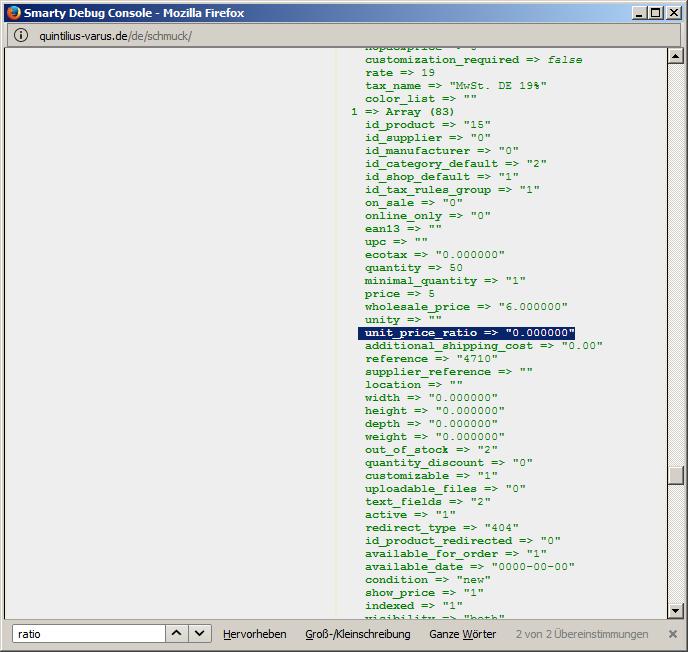Click the ean13 line
Screen dimensions: 688x652
403,229
